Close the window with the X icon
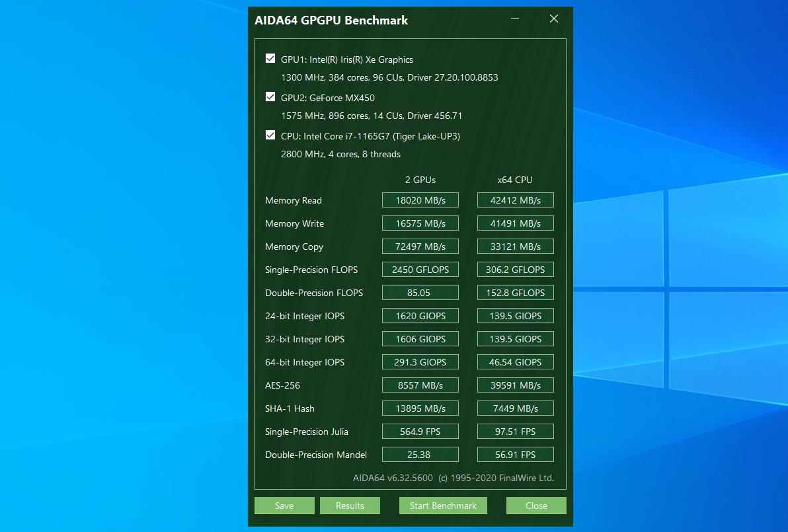Viewport: 788px width, 532px height. [x=554, y=19]
